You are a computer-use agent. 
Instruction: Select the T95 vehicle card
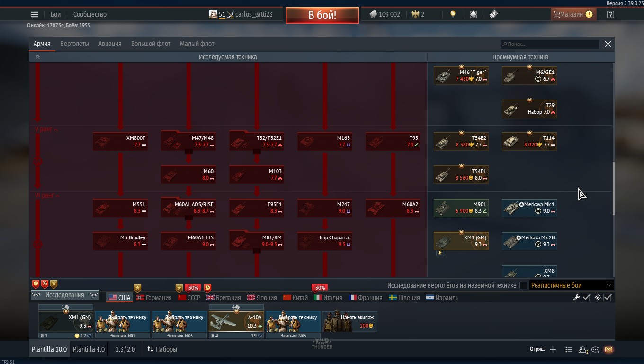[393, 141]
